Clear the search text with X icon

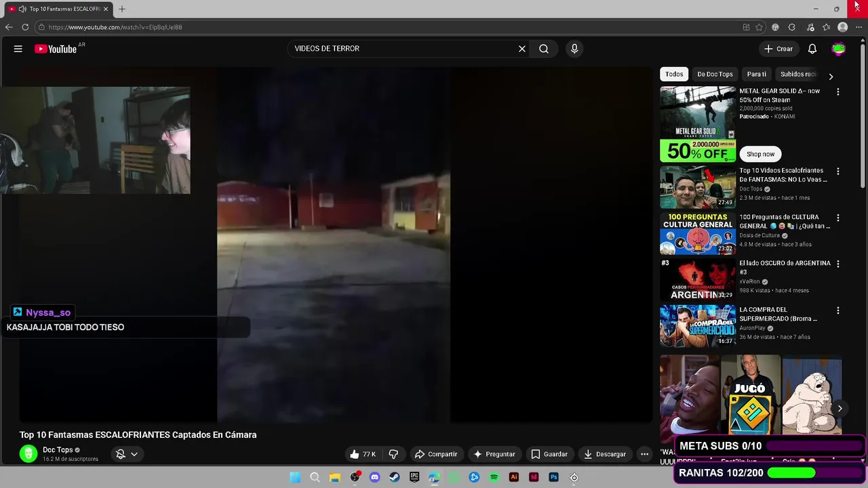click(x=522, y=49)
